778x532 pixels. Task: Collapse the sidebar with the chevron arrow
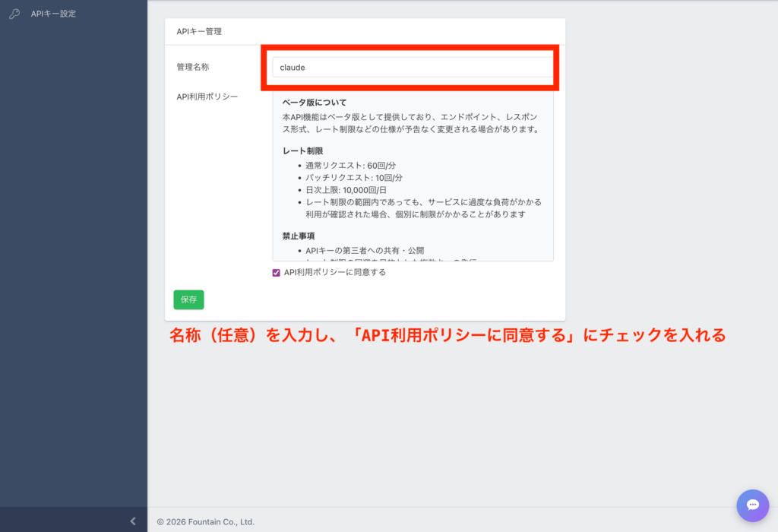coord(132,521)
